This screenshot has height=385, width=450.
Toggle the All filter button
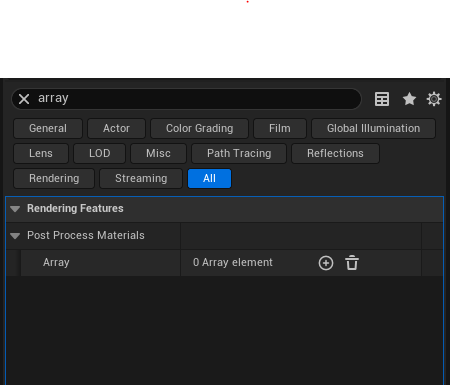pos(209,178)
